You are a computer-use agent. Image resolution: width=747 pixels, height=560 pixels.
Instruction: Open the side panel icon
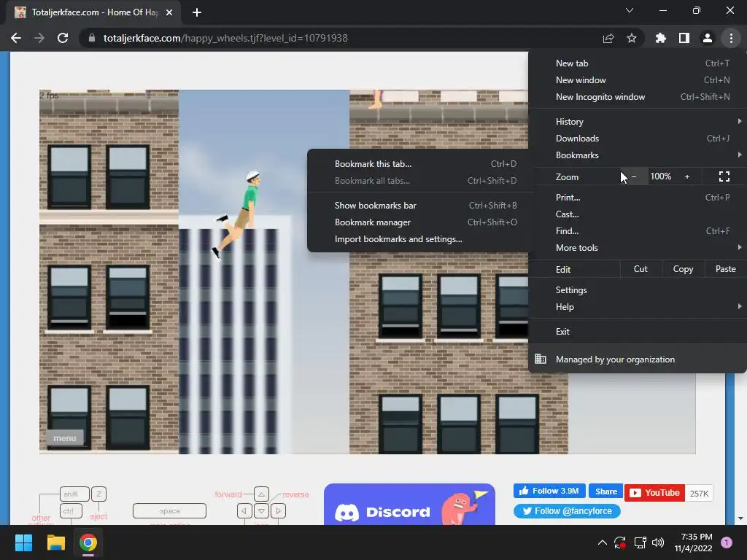(x=684, y=38)
